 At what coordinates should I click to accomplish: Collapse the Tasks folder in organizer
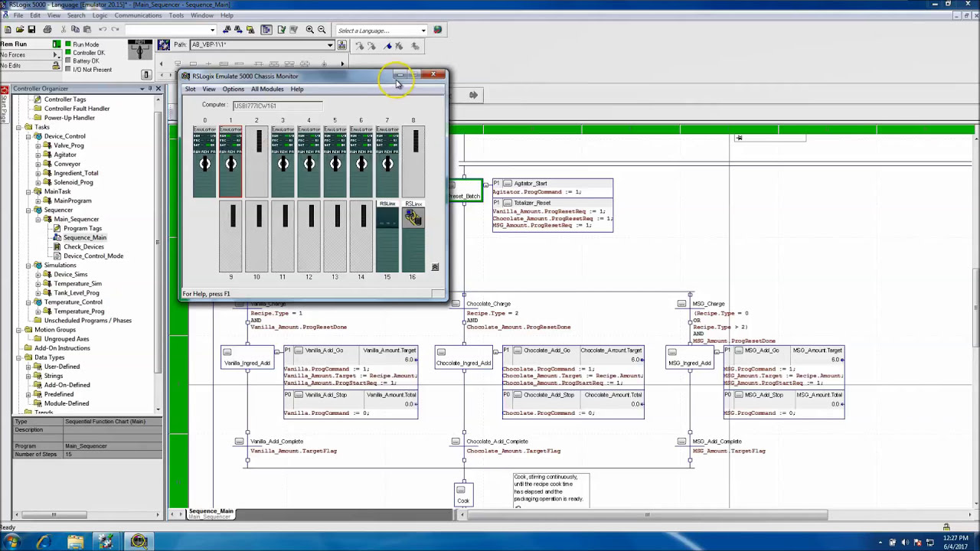(18, 127)
